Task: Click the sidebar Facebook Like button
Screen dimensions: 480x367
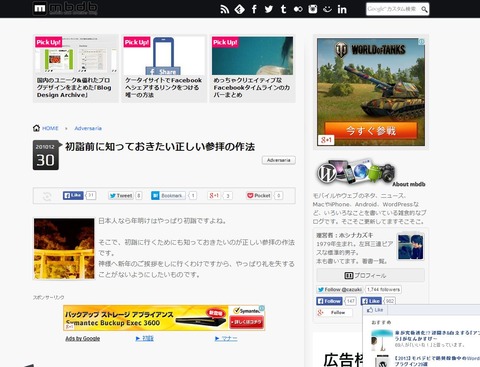Action: (371, 301)
